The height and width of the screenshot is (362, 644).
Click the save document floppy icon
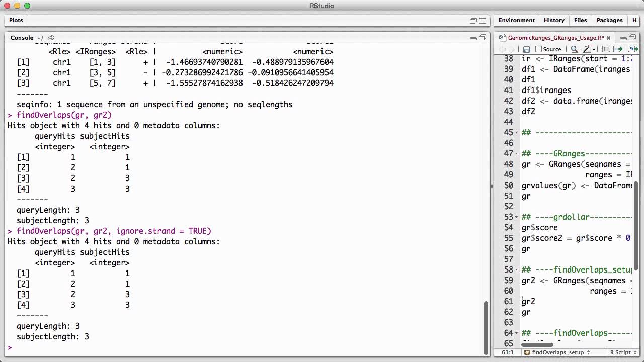(526, 49)
